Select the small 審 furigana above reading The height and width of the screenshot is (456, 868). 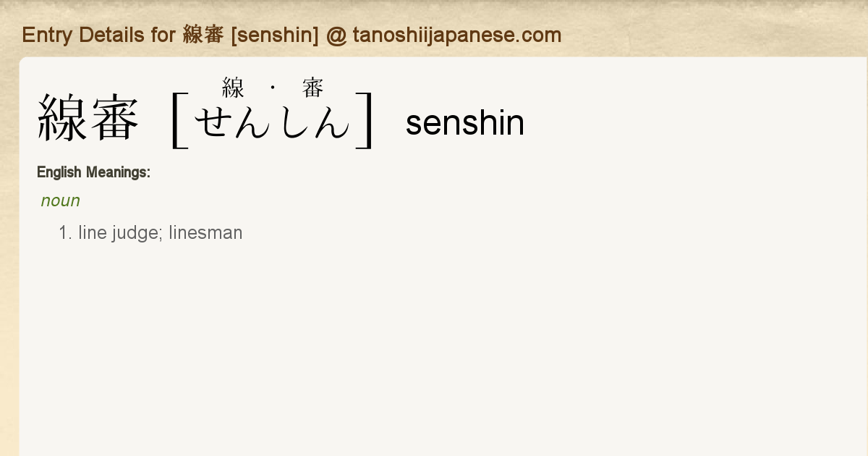[x=313, y=88]
